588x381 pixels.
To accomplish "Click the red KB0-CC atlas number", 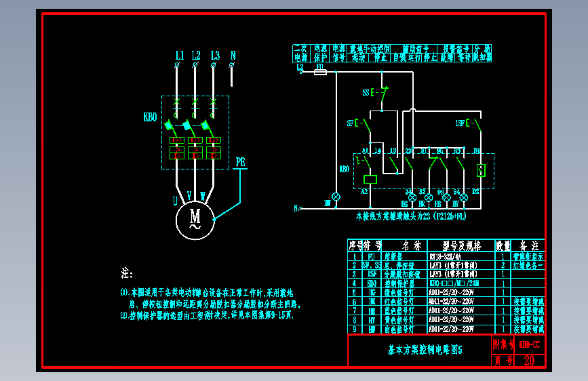I will pyautogui.click(x=530, y=344).
